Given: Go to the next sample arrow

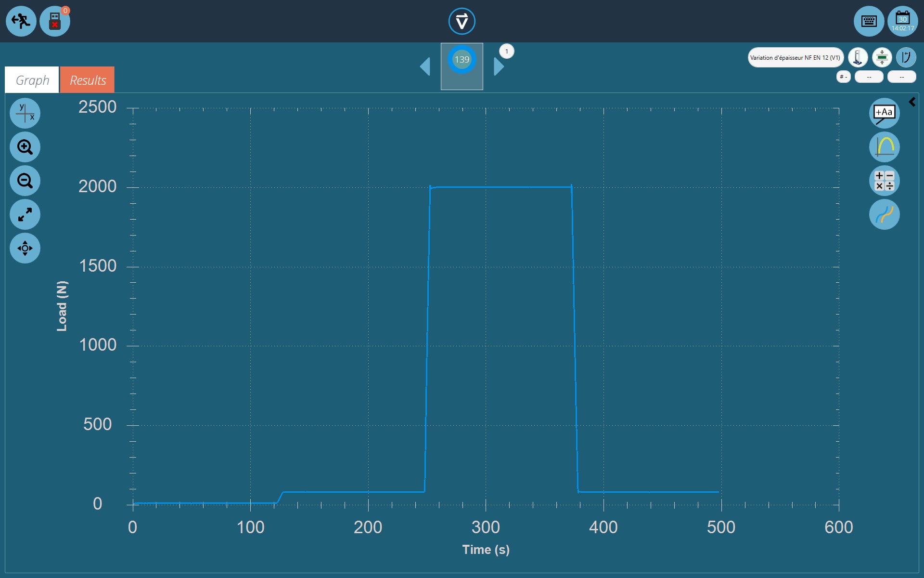Looking at the screenshot, I should click(499, 66).
